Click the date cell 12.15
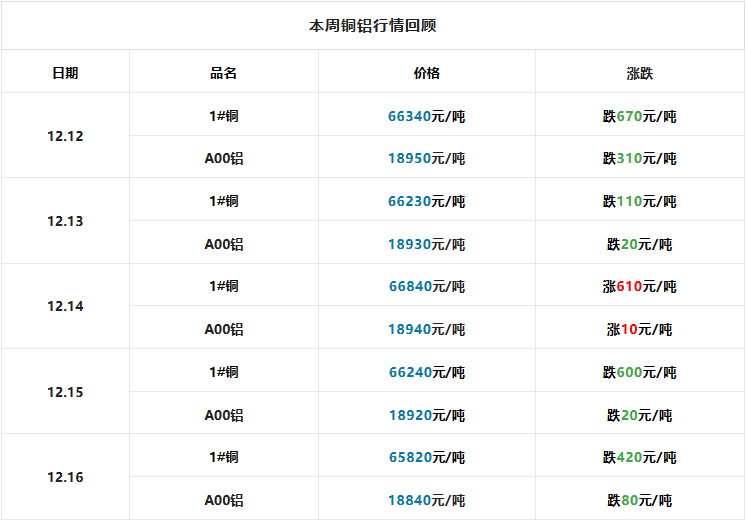Image resolution: width=746 pixels, height=521 pixels. [x=65, y=392]
